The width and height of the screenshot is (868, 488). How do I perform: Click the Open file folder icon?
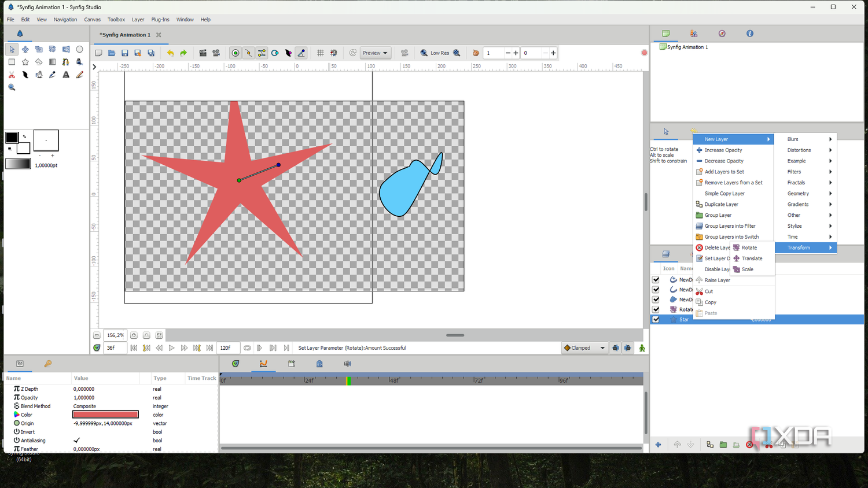pyautogui.click(x=112, y=53)
